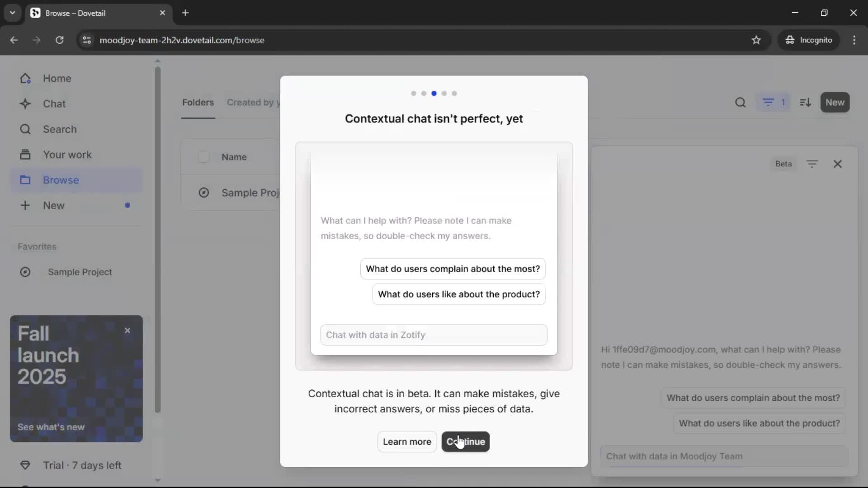This screenshot has width=868, height=488.
Task: Tick the Name header select-all checkbox
Action: [x=203, y=157]
